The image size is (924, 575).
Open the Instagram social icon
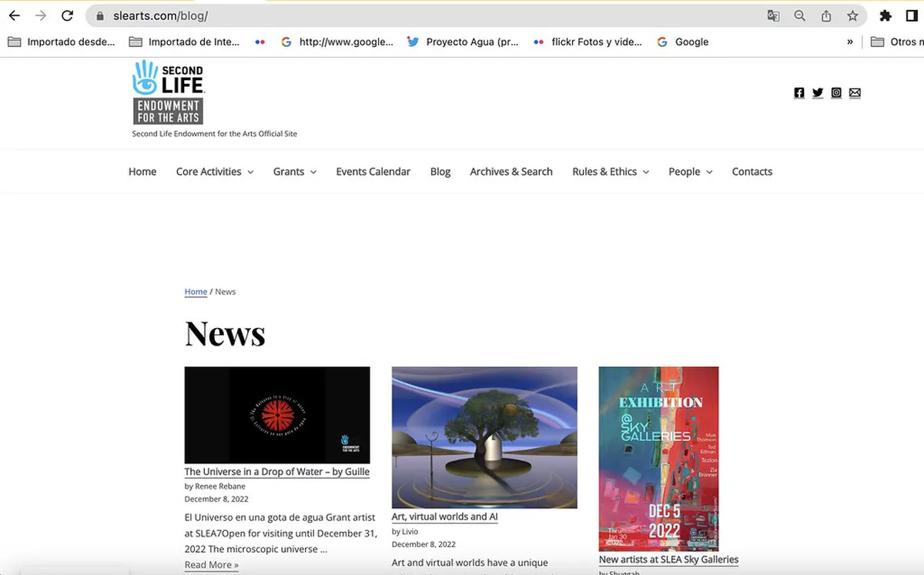(836, 93)
